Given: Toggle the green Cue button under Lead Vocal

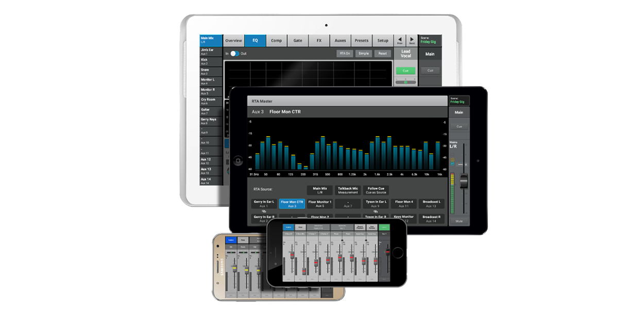Looking at the screenshot, I should pos(405,71).
